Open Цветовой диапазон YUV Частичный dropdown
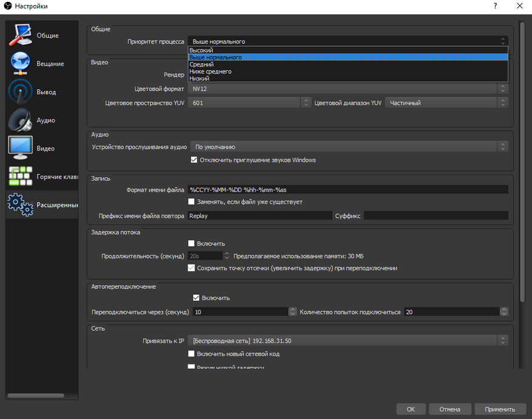 pos(446,102)
